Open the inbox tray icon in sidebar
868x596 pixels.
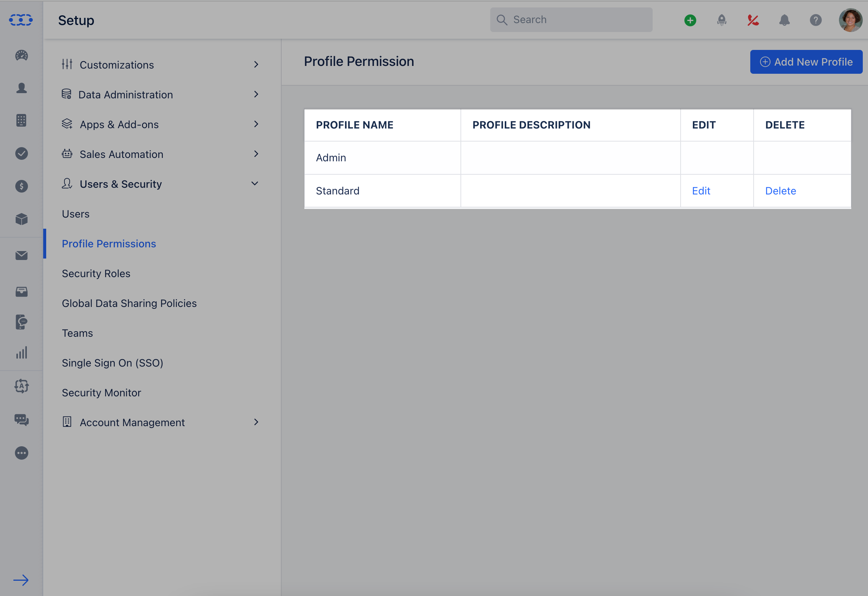(21, 291)
